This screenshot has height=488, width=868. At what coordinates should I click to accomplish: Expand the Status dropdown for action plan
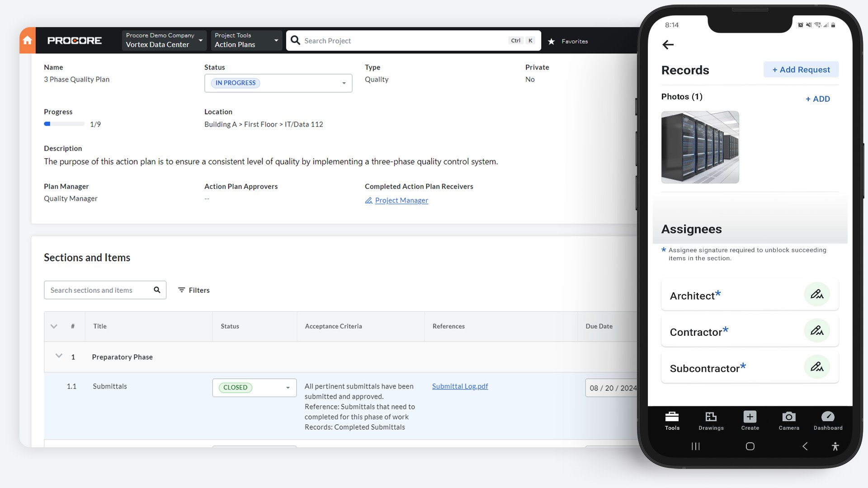pos(344,83)
